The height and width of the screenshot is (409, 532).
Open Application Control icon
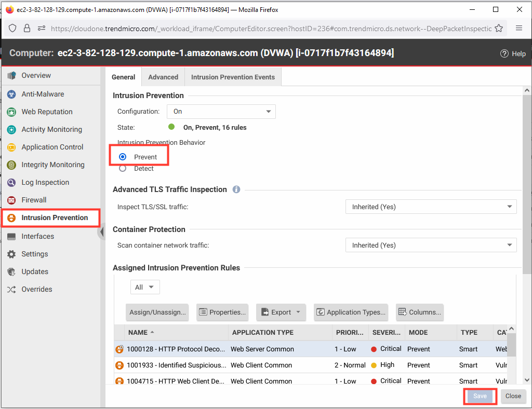point(11,147)
